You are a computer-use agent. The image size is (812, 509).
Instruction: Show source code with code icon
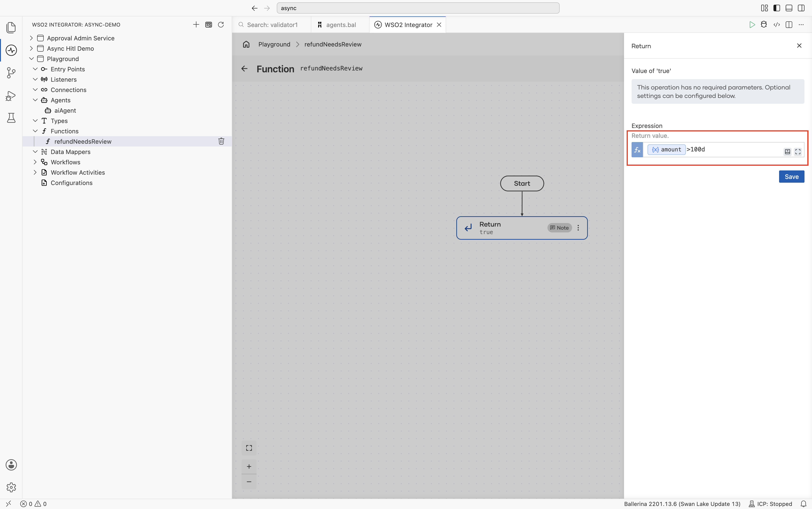tap(776, 25)
